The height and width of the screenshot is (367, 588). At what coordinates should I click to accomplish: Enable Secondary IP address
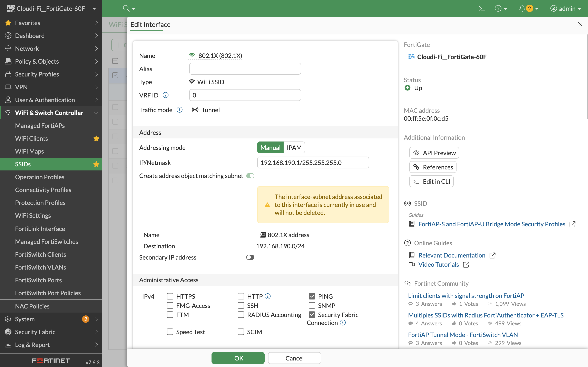(x=250, y=257)
